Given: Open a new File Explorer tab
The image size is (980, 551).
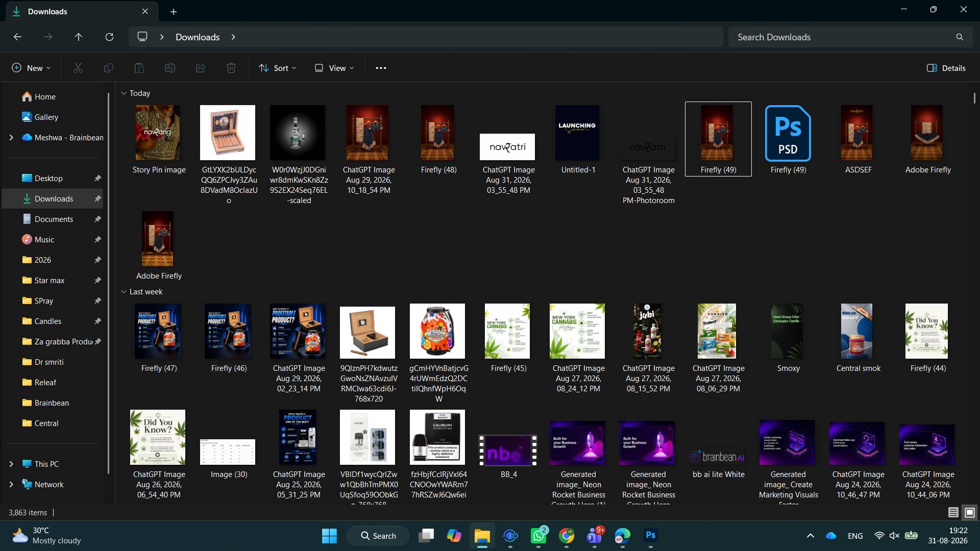Looking at the screenshot, I should [x=174, y=11].
